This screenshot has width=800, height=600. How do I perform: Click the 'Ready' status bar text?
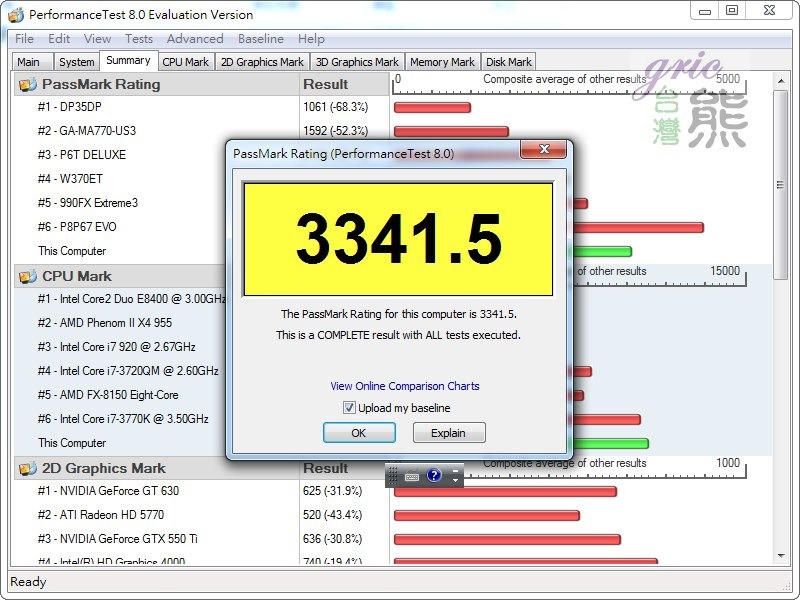pyautogui.click(x=28, y=582)
